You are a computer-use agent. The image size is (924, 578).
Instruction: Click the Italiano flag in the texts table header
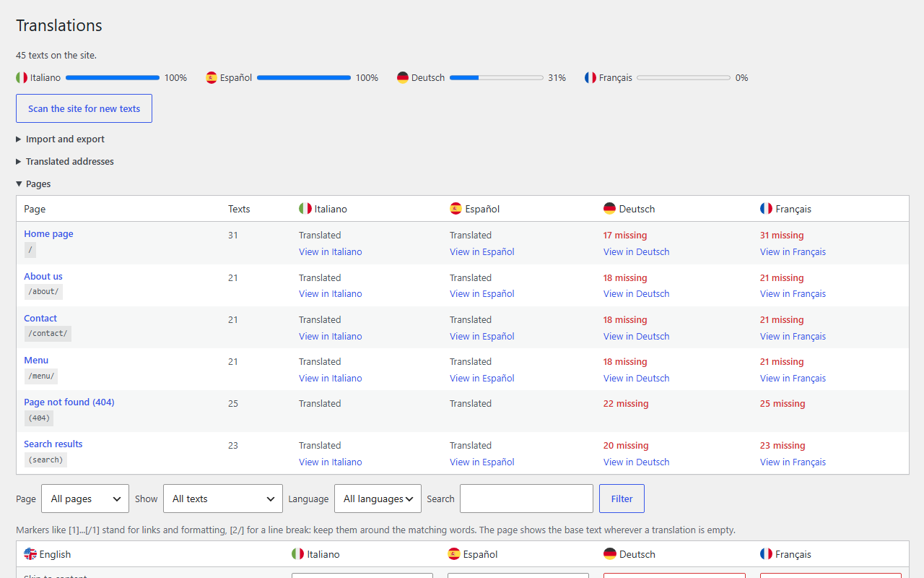tap(298, 554)
